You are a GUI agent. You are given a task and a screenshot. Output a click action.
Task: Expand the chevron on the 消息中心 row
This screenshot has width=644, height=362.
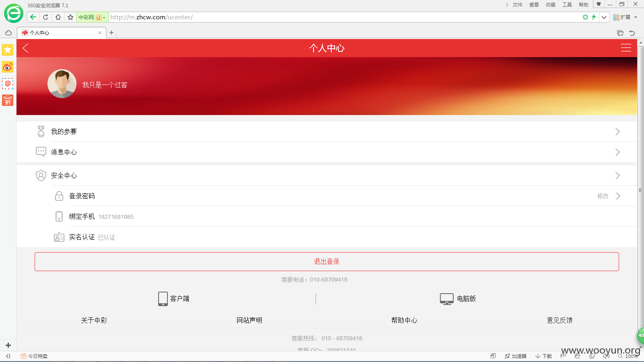617,152
